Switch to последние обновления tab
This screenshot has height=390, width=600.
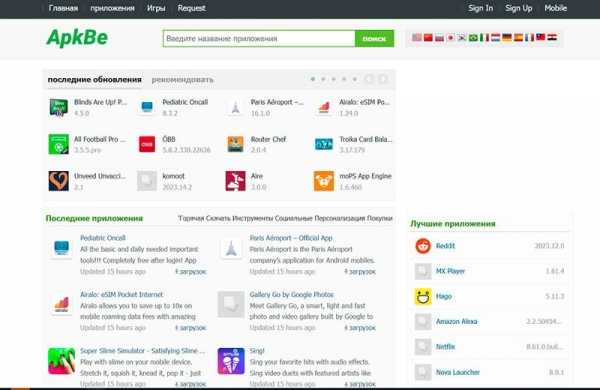coord(95,80)
